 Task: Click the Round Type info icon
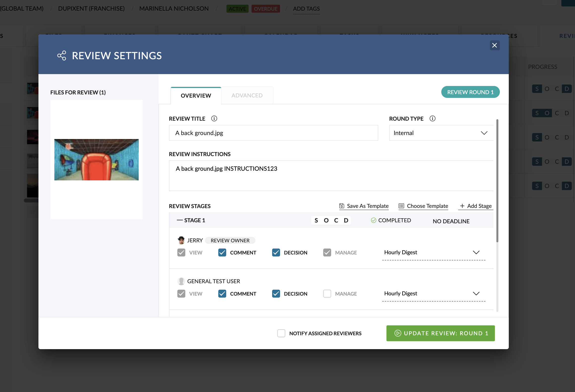coord(432,118)
